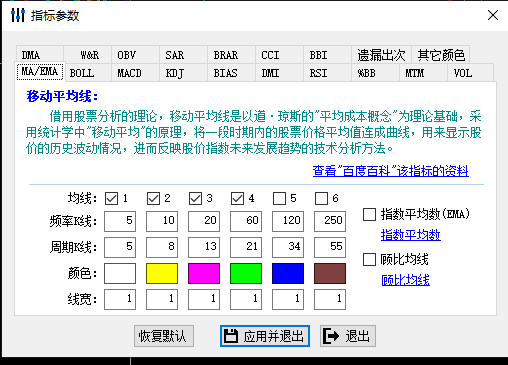The height and width of the screenshot is (365, 508).
Task: Open the 其它颜色 tab
Action: click(441, 55)
